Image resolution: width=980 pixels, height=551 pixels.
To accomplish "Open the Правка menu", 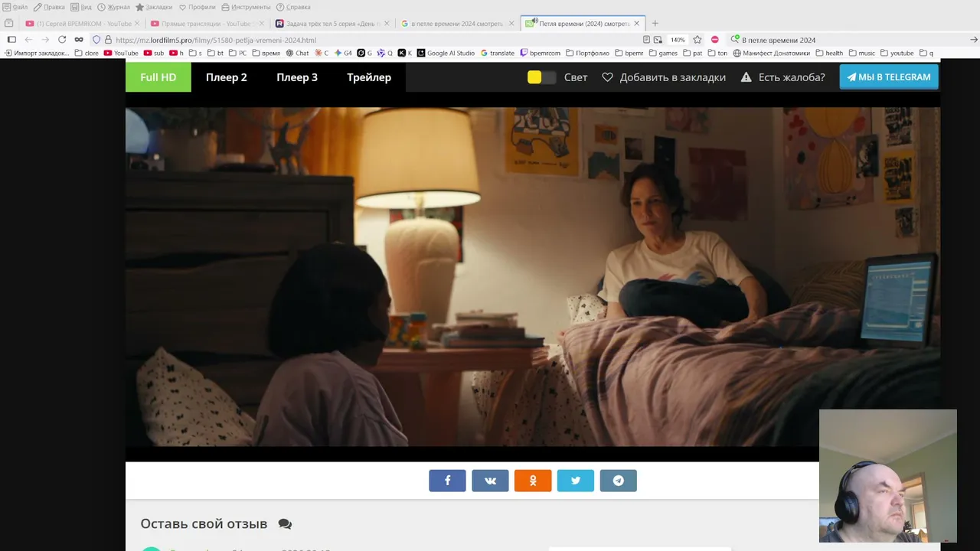I will [x=49, y=7].
